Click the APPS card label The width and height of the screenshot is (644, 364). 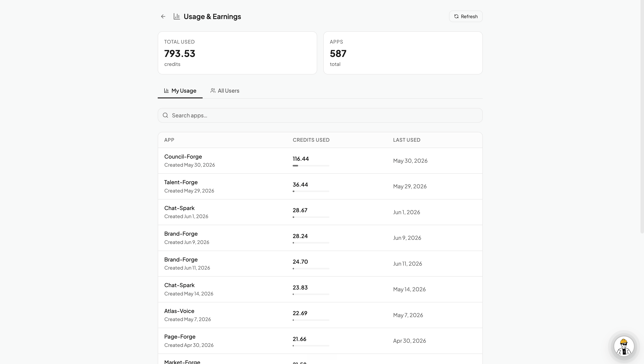pos(336,42)
